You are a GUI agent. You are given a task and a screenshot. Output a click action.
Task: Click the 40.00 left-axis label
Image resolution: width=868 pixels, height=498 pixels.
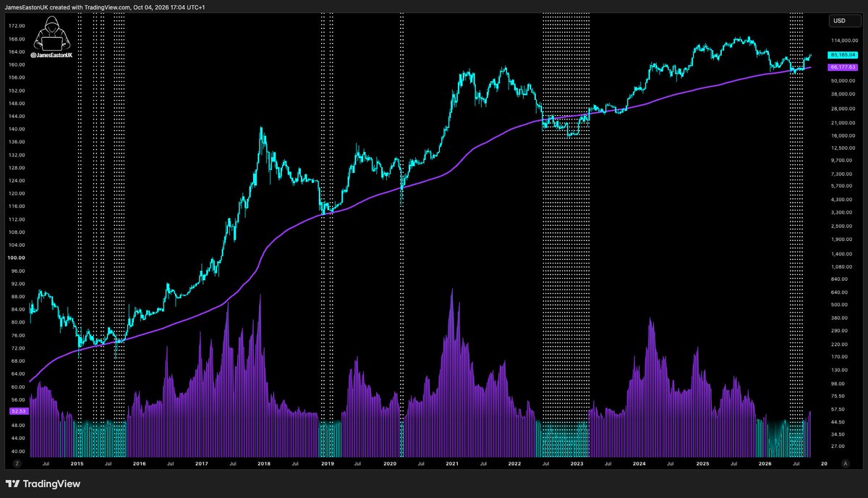[x=17, y=450]
